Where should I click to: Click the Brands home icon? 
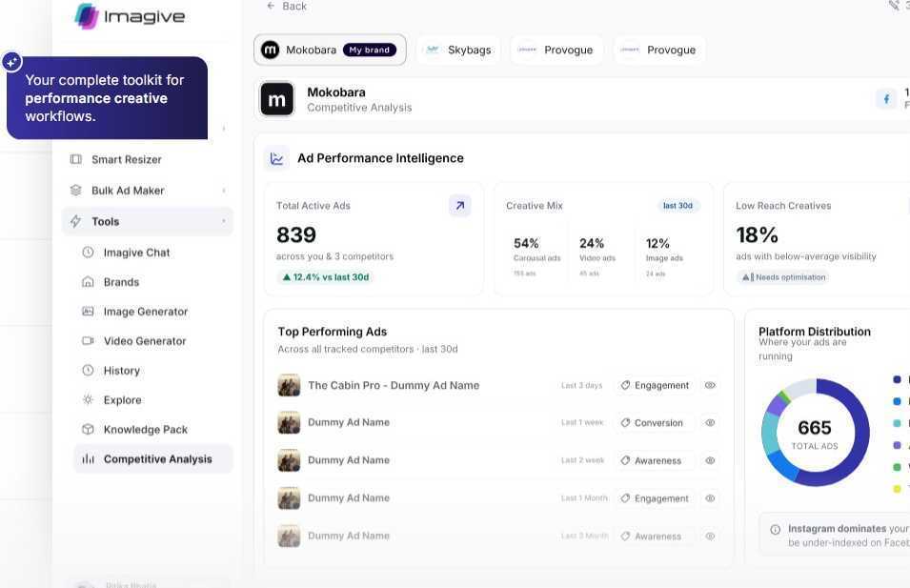point(88,281)
